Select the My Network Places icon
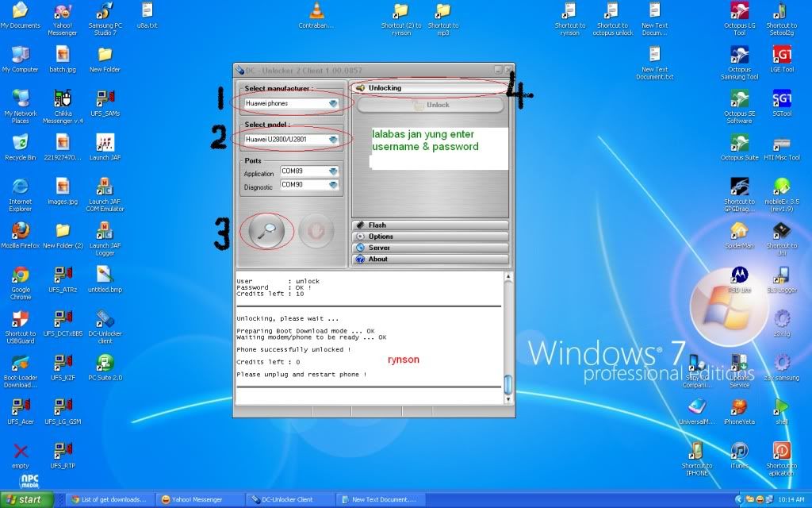The height and width of the screenshot is (508, 812). click(20, 107)
